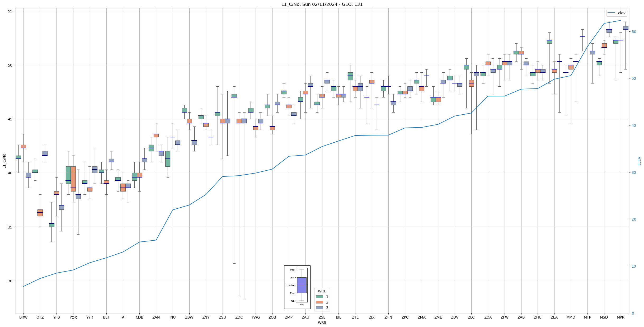Click the ZTL station axis label
Screen dimensions: 644x327
click(x=355, y=317)
